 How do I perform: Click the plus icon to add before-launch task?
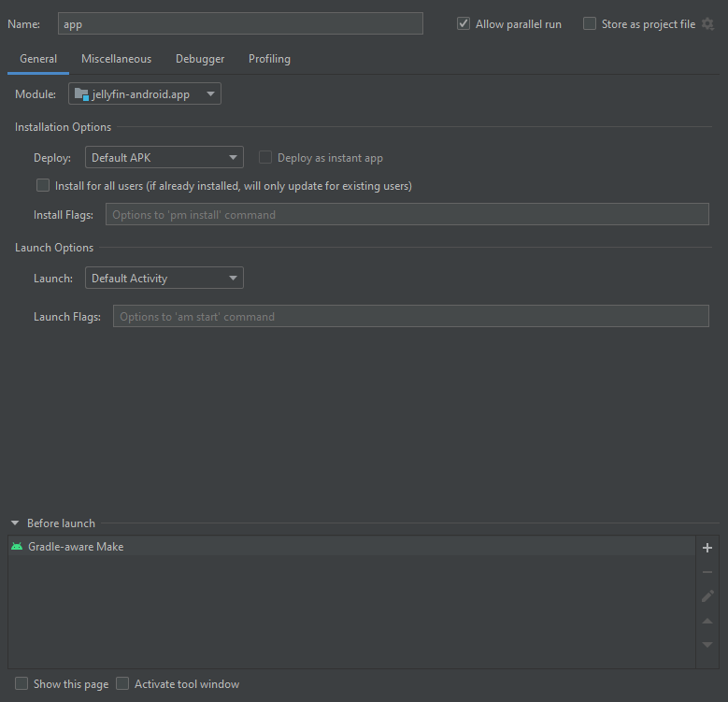pyautogui.click(x=707, y=548)
